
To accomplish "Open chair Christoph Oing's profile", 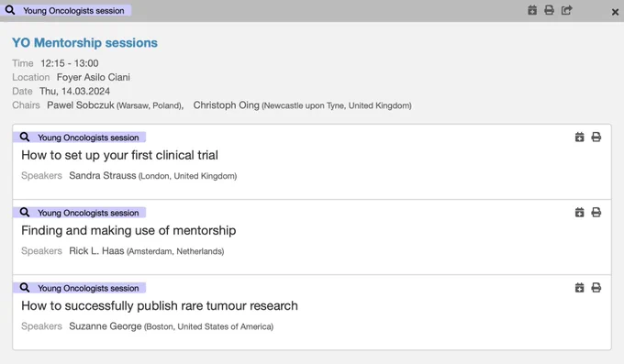I will pyautogui.click(x=226, y=105).
